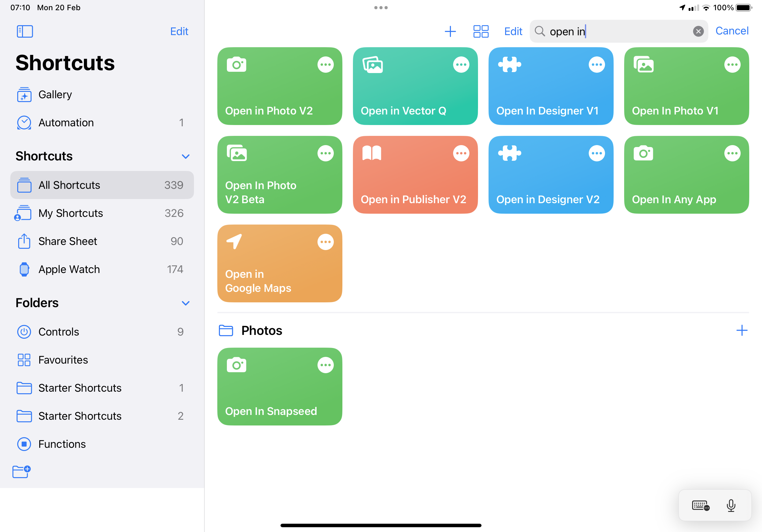Open the more options on Open In Designer V1
This screenshot has height=532, width=762.
597,65
